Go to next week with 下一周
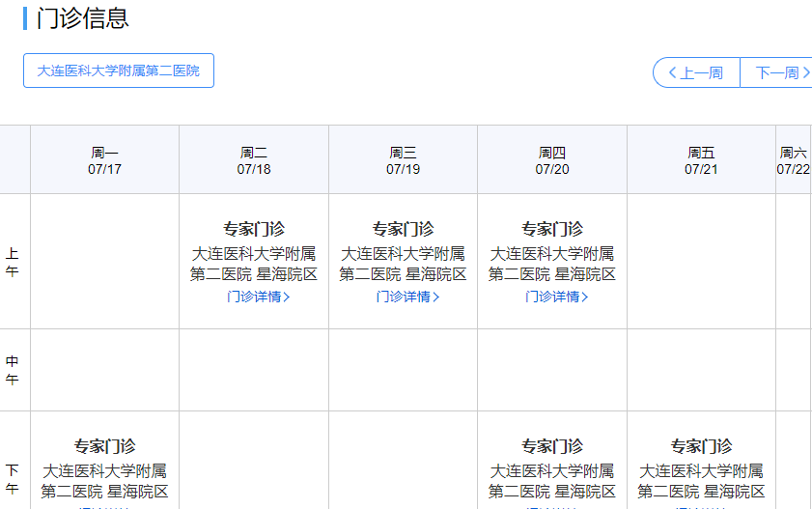812x509 pixels. tap(777, 73)
